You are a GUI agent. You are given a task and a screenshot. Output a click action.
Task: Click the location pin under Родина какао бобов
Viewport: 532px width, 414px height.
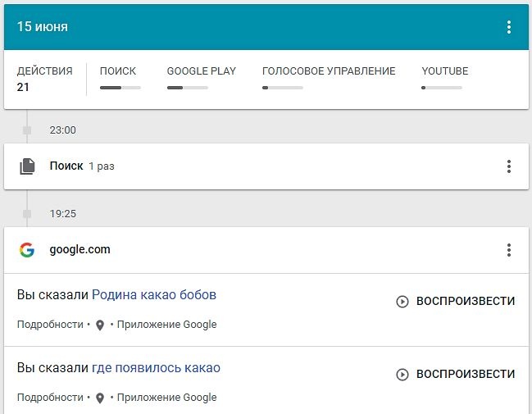click(x=100, y=325)
